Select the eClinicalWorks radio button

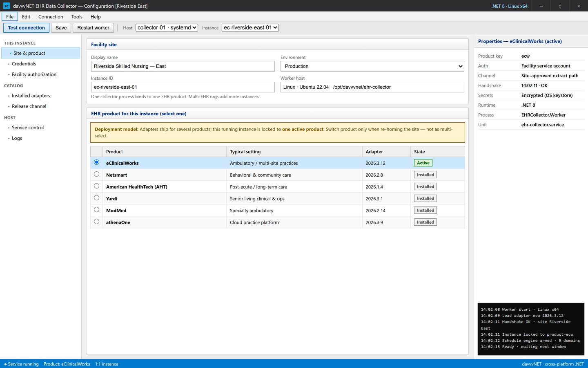[x=96, y=162]
